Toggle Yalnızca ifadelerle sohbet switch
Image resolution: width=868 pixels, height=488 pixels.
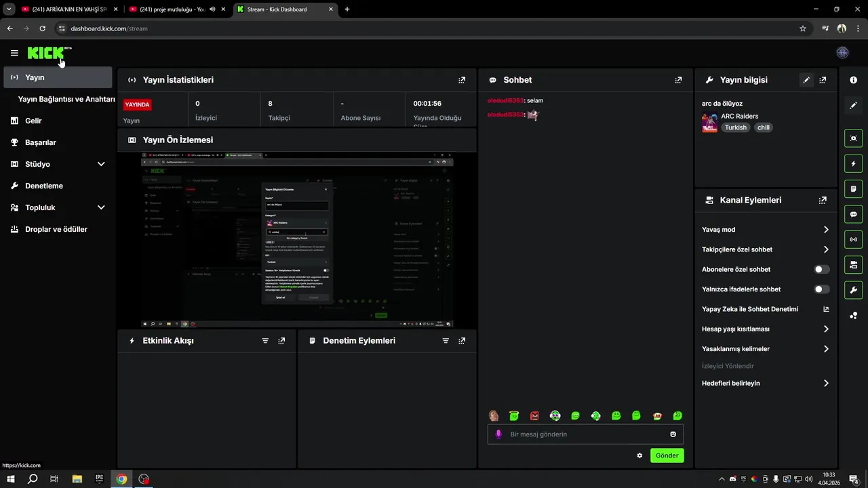[822, 289]
